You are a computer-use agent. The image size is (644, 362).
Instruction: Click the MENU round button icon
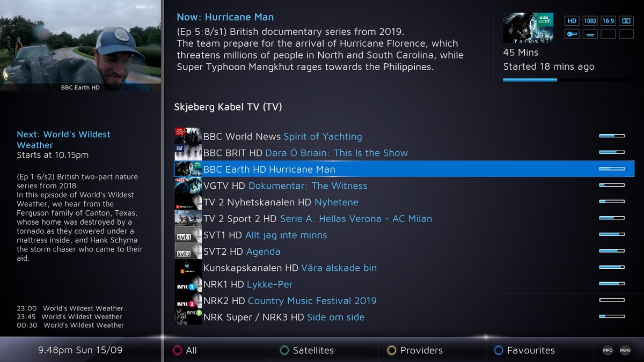[625, 350]
